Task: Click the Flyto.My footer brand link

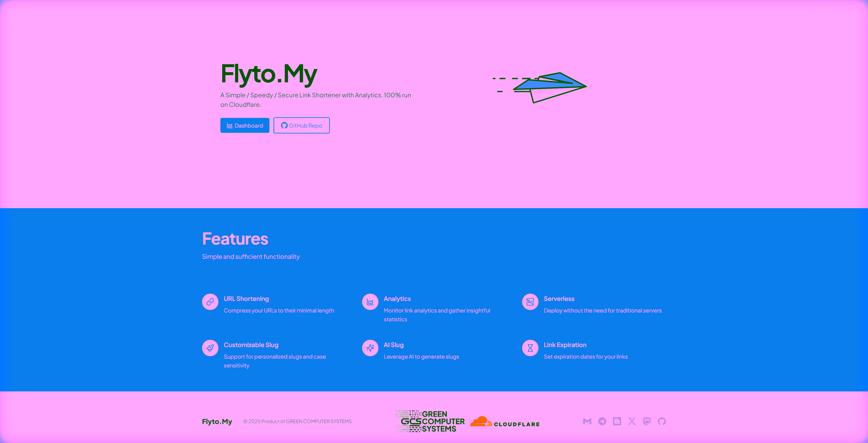Action: click(217, 422)
